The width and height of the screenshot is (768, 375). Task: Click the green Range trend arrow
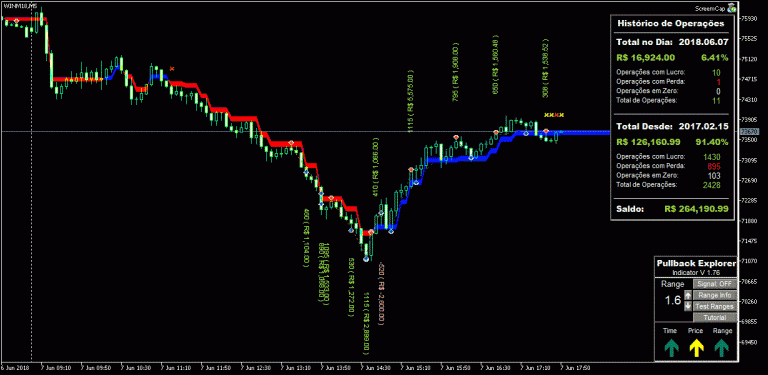point(721,348)
